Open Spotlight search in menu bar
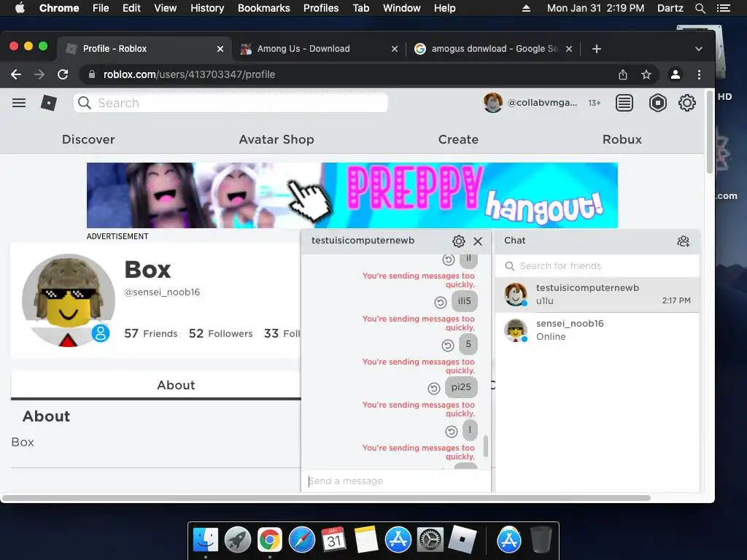 coord(700,8)
